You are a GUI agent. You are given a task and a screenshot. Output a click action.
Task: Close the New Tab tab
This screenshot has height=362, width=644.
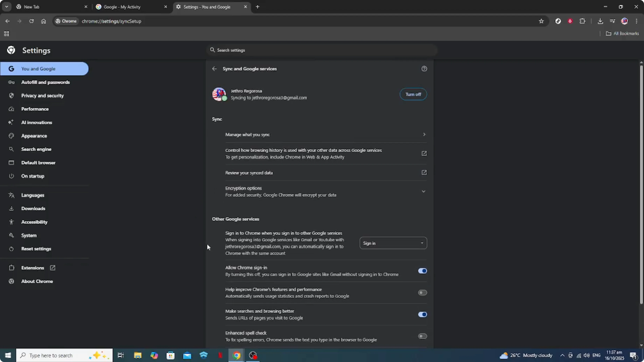(x=86, y=7)
